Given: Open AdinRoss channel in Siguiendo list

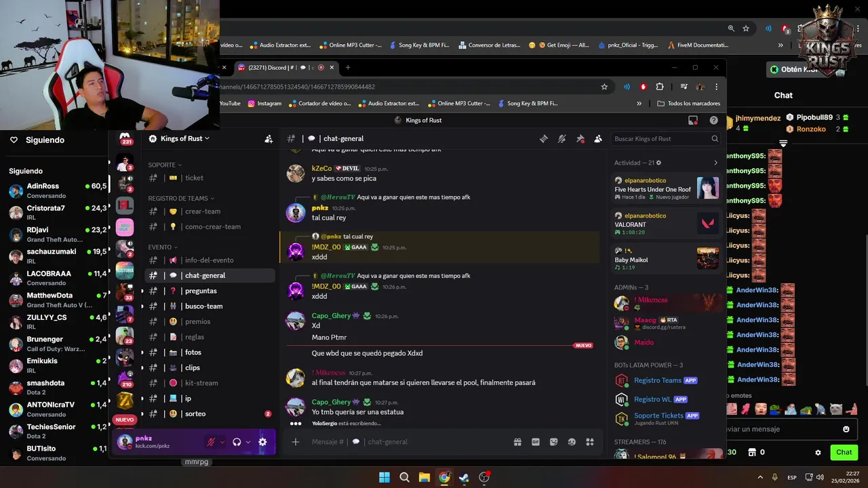Looking at the screenshot, I should coord(57,190).
